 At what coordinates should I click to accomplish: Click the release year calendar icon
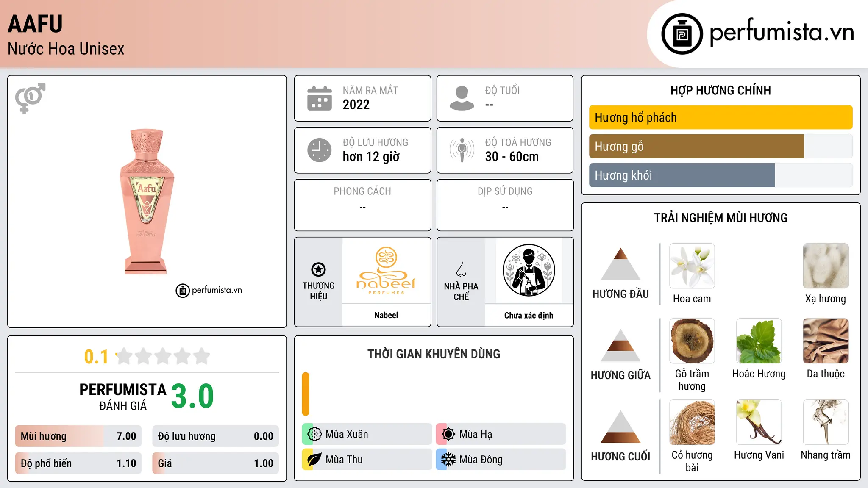click(x=320, y=98)
